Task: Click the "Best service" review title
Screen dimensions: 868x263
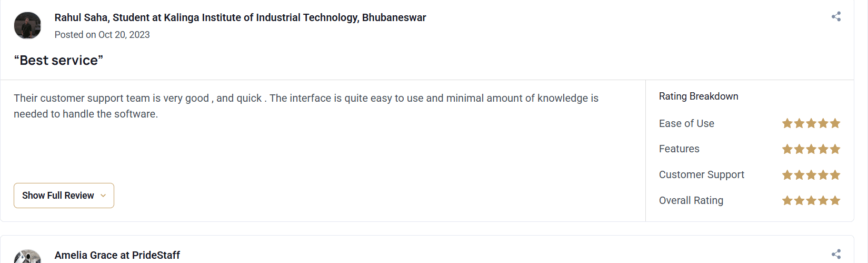Action: coord(58,61)
